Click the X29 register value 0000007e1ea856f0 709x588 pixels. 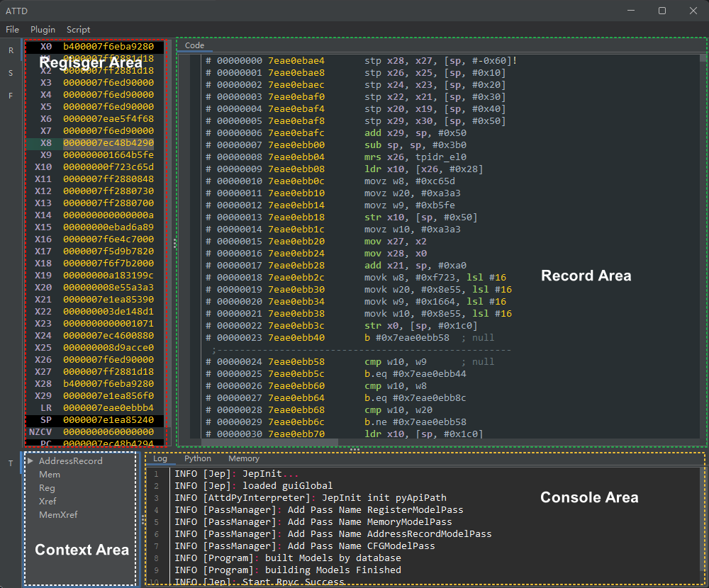(x=108, y=396)
